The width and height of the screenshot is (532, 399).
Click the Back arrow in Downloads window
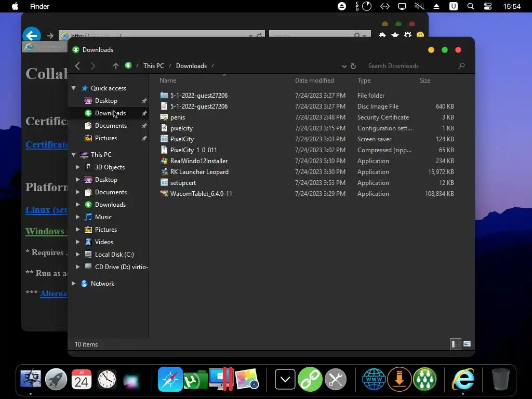point(77,66)
